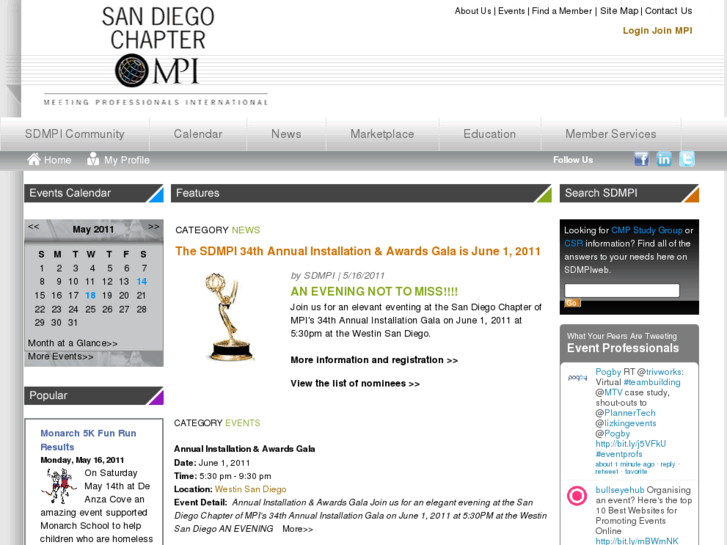Open the Site Map link
Image resolution: width=727 pixels, height=545 pixels.
coord(619,11)
